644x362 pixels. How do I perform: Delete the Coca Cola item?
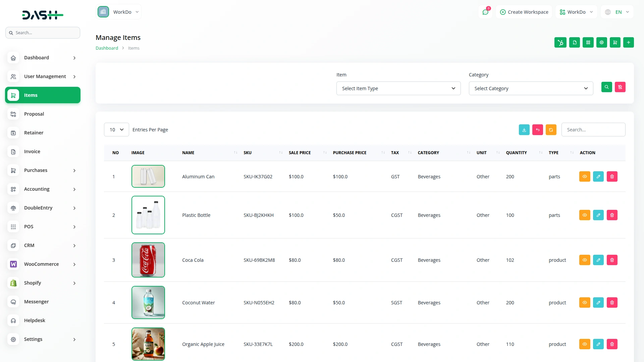pyautogui.click(x=612, y=260)
